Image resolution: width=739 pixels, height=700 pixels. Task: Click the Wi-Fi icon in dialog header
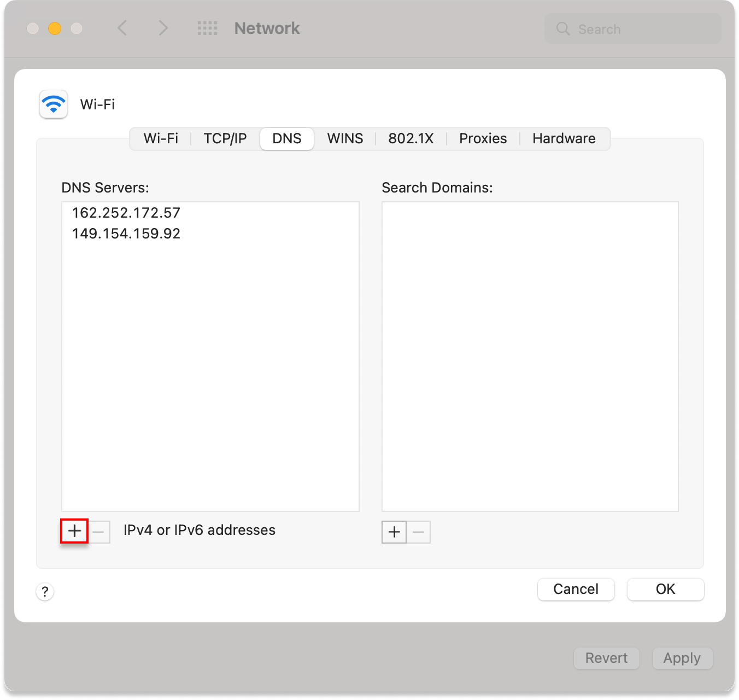(54, 104)
